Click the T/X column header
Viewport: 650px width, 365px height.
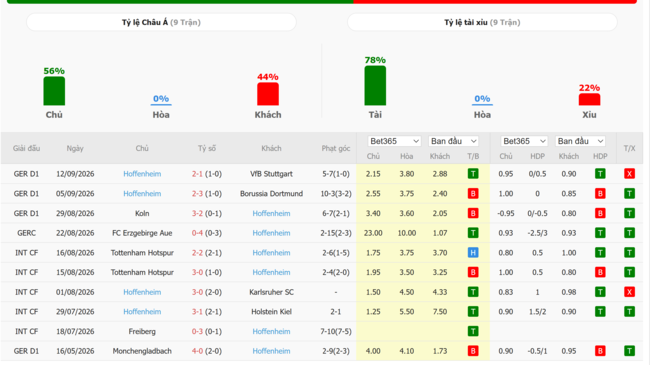pos(629,148)
